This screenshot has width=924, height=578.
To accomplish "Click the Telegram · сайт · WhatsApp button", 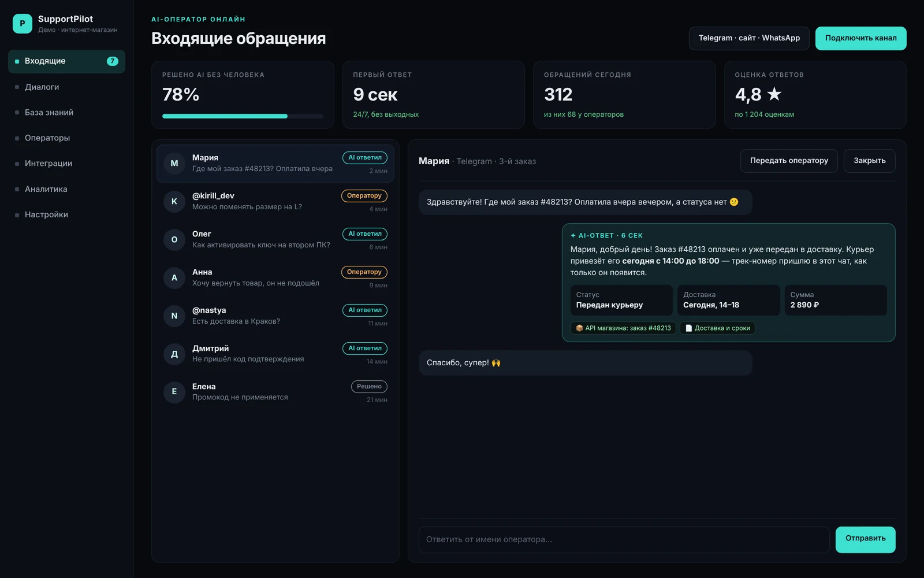I will 749,38.
